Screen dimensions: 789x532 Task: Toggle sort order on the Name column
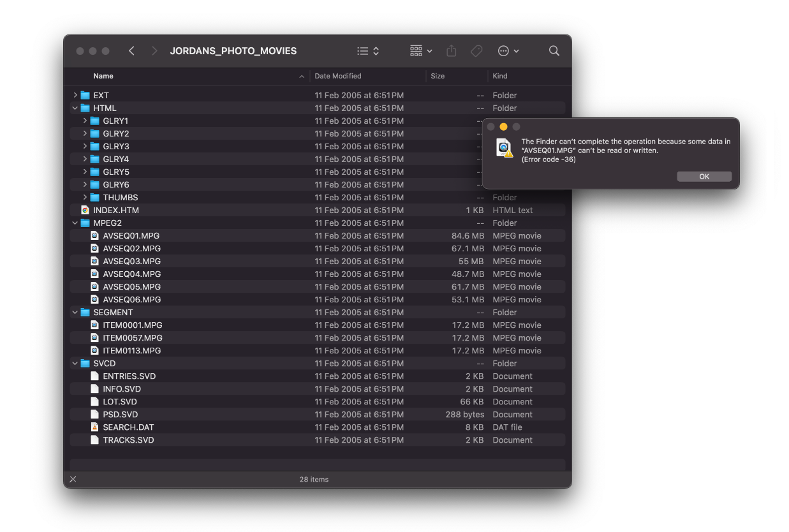click(103, 76)
